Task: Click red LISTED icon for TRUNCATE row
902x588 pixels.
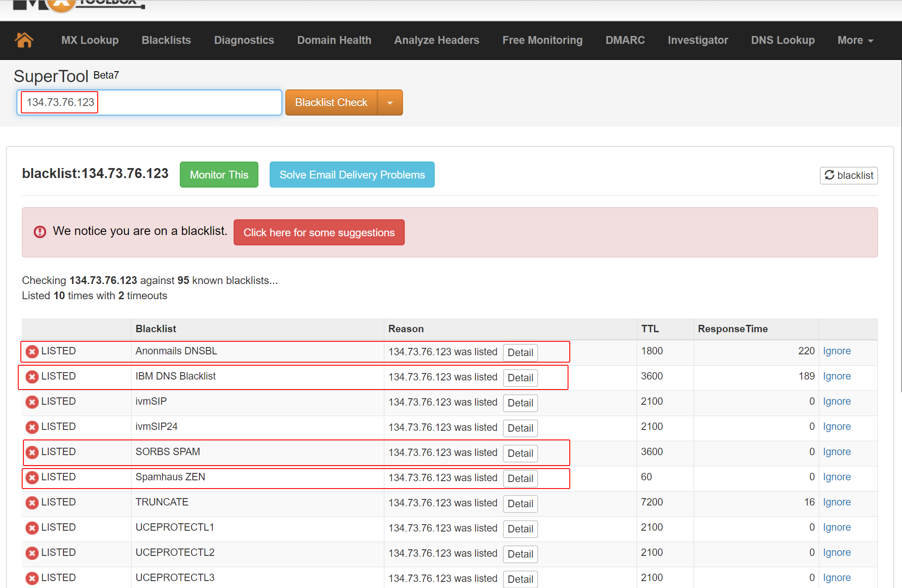Action: click(32, 502)
